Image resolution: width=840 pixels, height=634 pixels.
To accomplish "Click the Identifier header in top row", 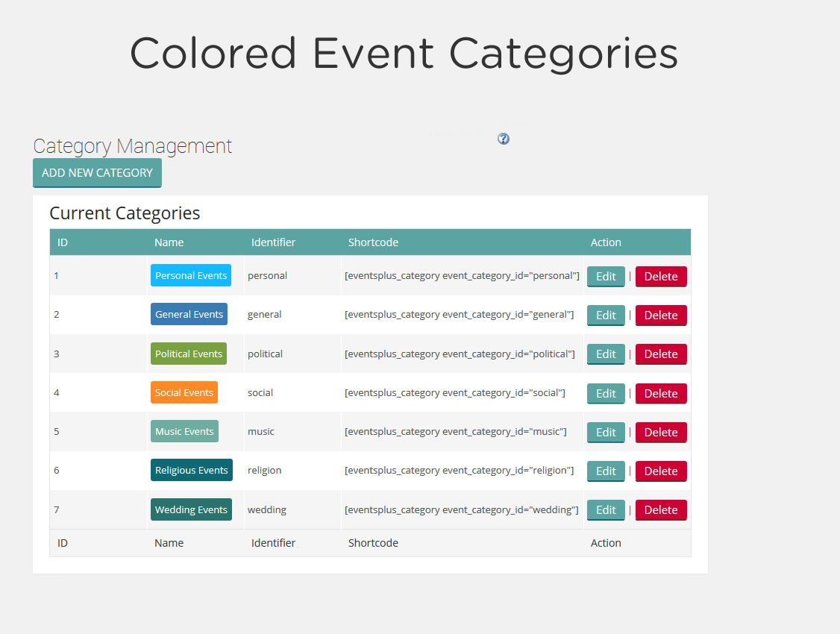I will click(273, 242).
